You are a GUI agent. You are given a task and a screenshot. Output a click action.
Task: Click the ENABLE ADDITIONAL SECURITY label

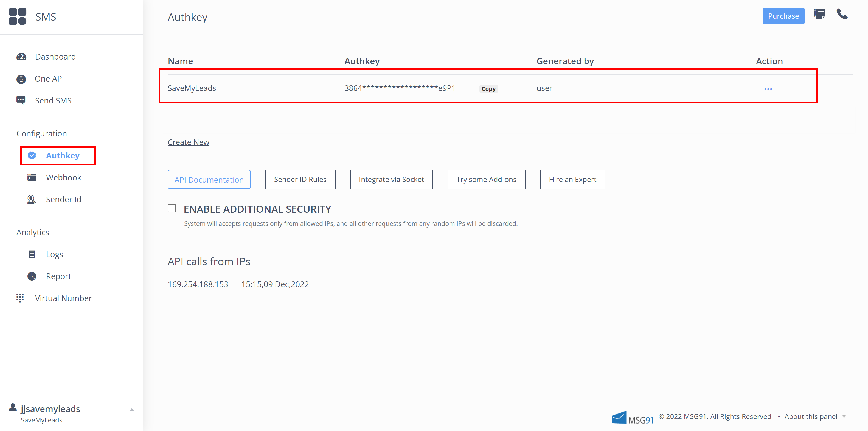[257, 209]
